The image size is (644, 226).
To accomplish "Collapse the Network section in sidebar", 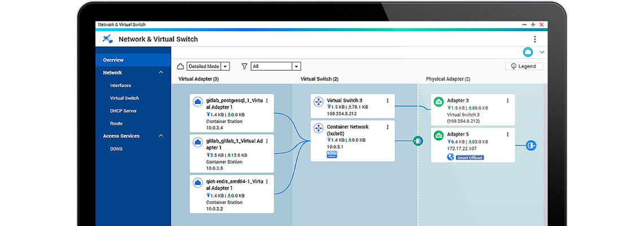I will coord(161,73).
